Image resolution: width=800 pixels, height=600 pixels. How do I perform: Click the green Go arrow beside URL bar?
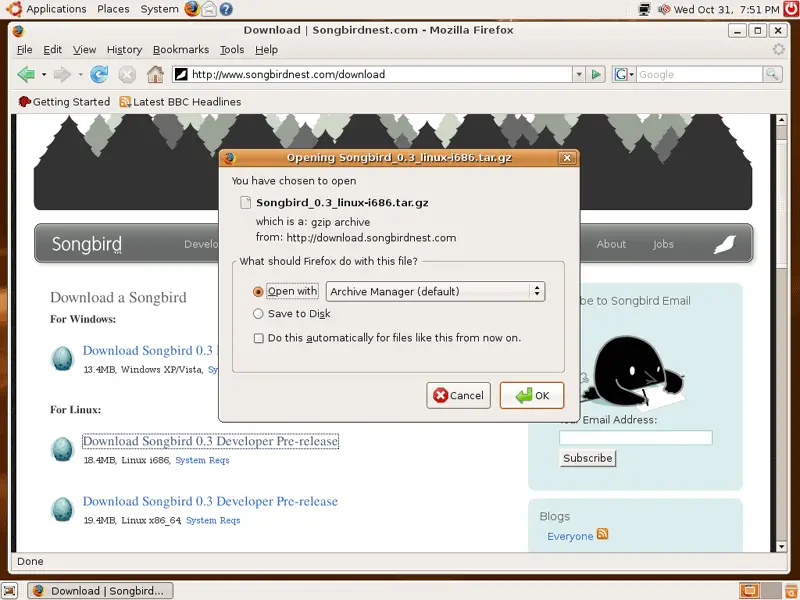[596, 74]
